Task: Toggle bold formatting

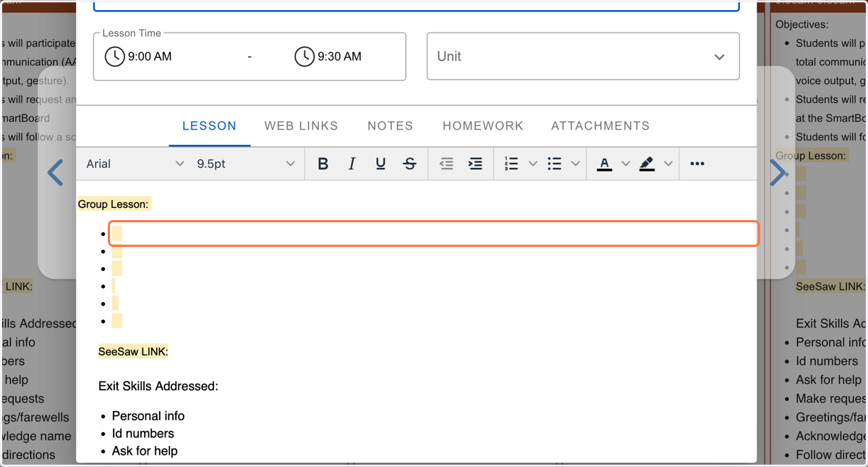Action: pos(323,164)
